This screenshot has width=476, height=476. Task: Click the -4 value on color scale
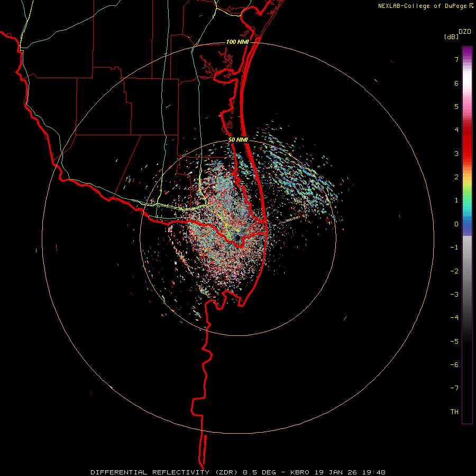[x=454, y=318]
